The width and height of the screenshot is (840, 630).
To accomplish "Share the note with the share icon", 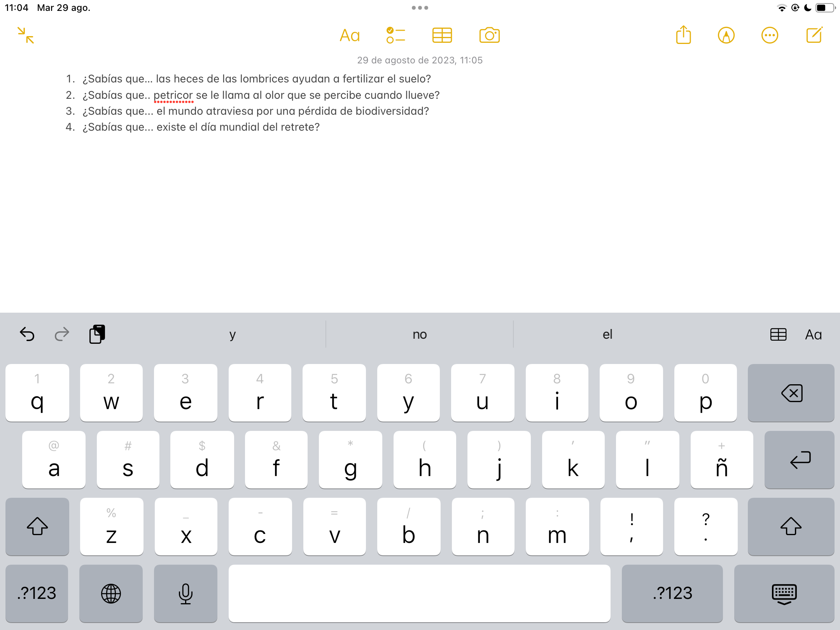I will 683,35.
